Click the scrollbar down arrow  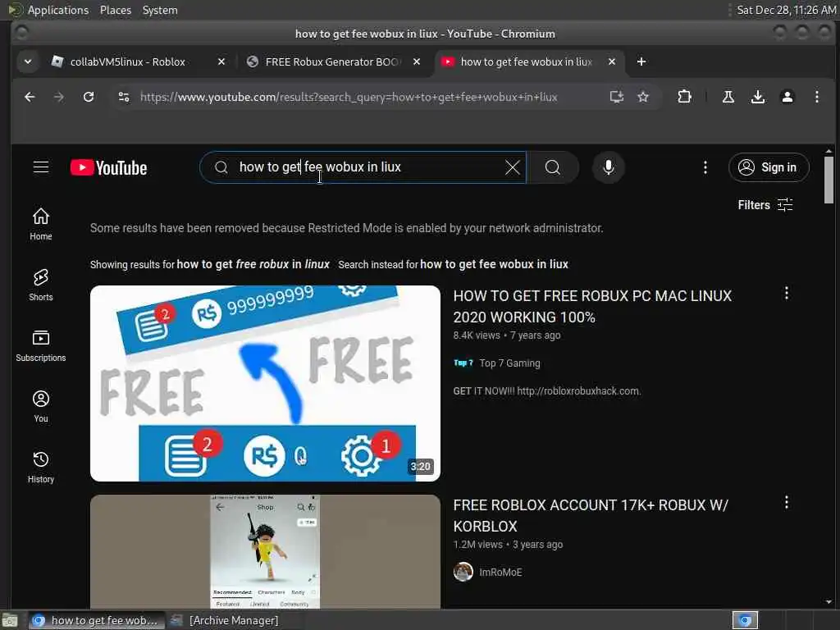point(829,602)
